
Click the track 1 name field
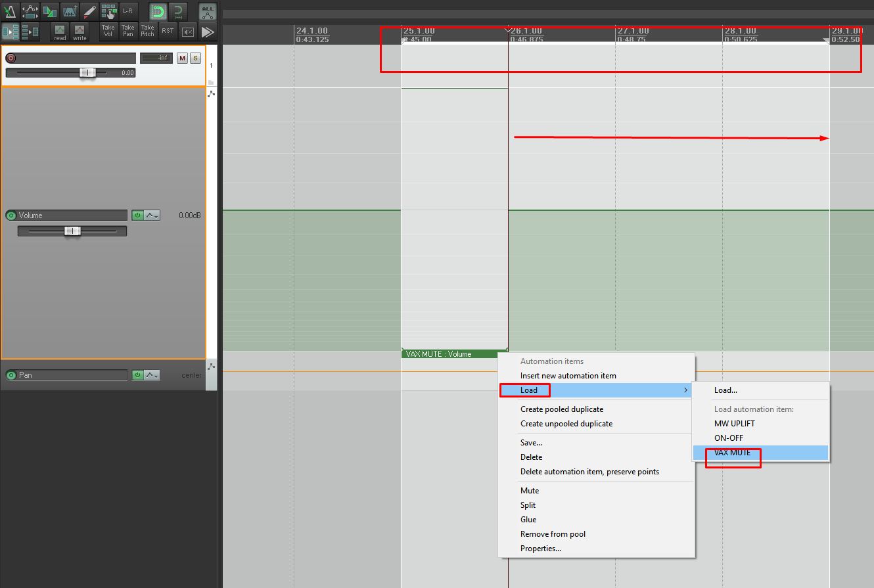76,58
